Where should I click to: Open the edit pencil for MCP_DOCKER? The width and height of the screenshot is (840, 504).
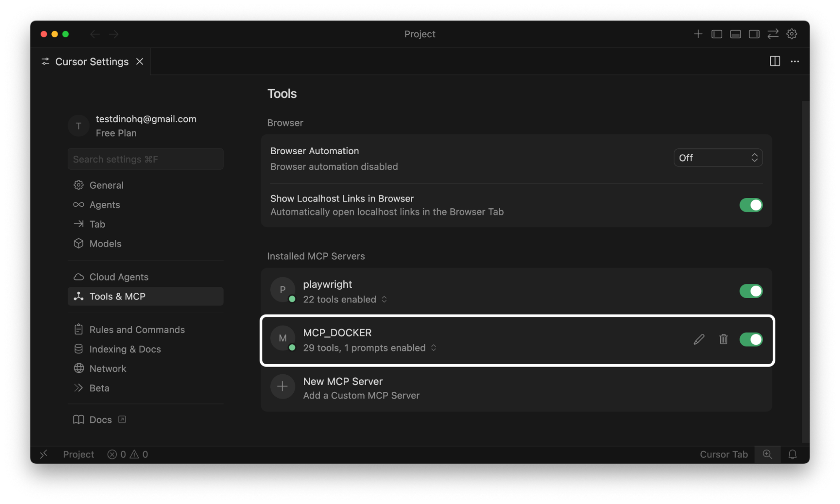(x=699, y=339)
